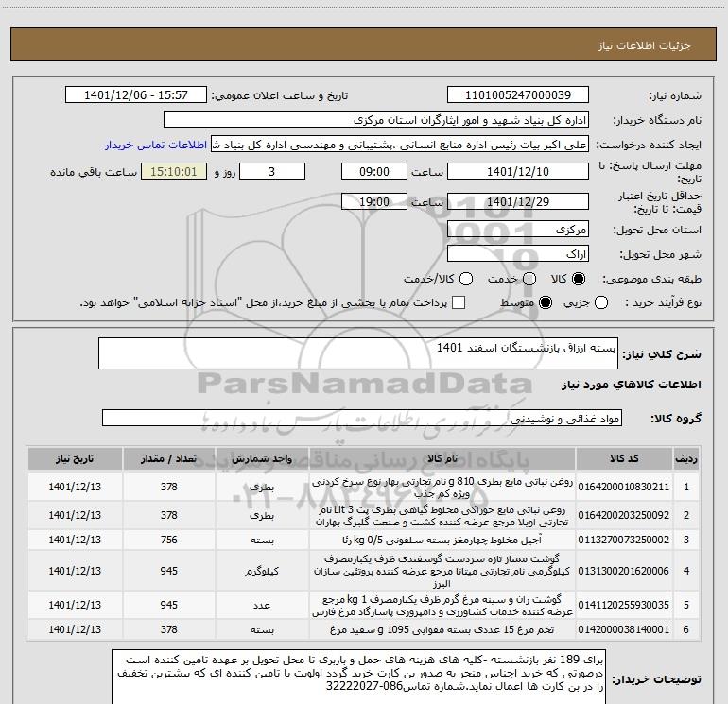Choose the متوسط purchase type radio
728x704 pixels.
tap(546, 303)
